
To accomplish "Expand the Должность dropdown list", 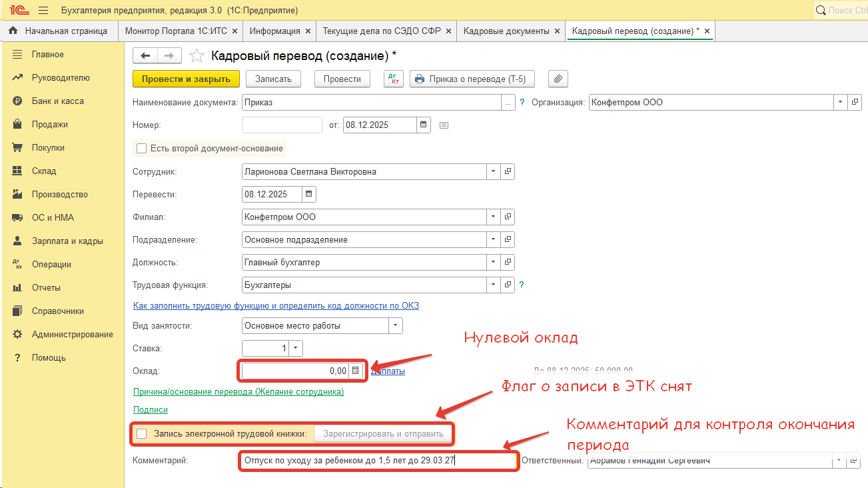I will [x=494, y=262].
